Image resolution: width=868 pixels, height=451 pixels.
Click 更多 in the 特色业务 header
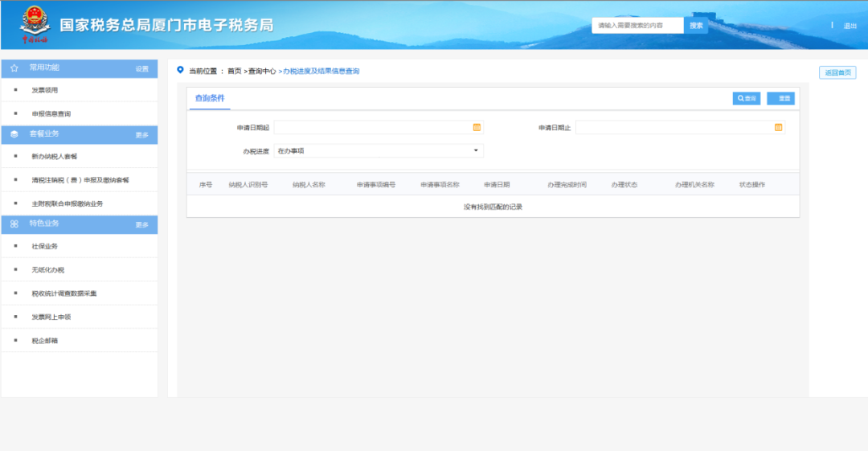[142, 225]
